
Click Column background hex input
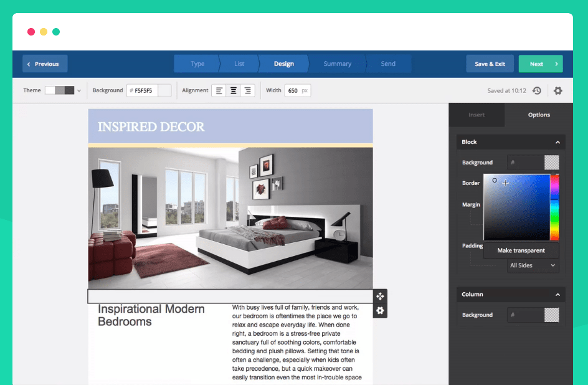(x=526, y=315)
